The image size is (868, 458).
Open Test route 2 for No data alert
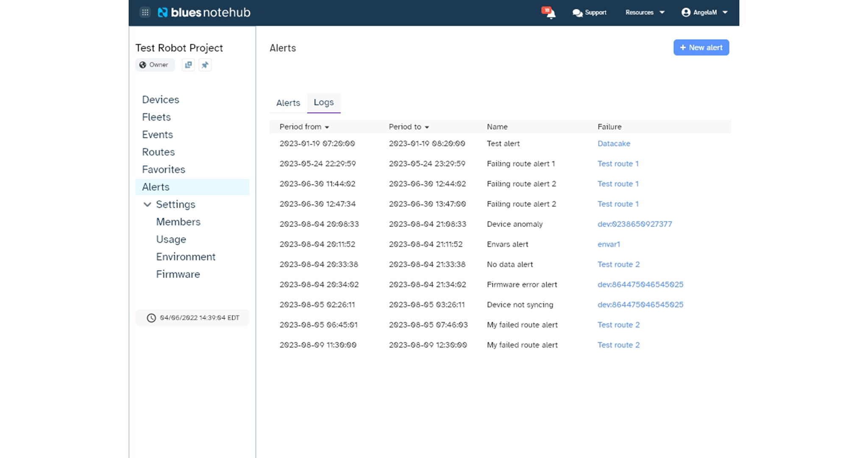(x=618, y=265)
